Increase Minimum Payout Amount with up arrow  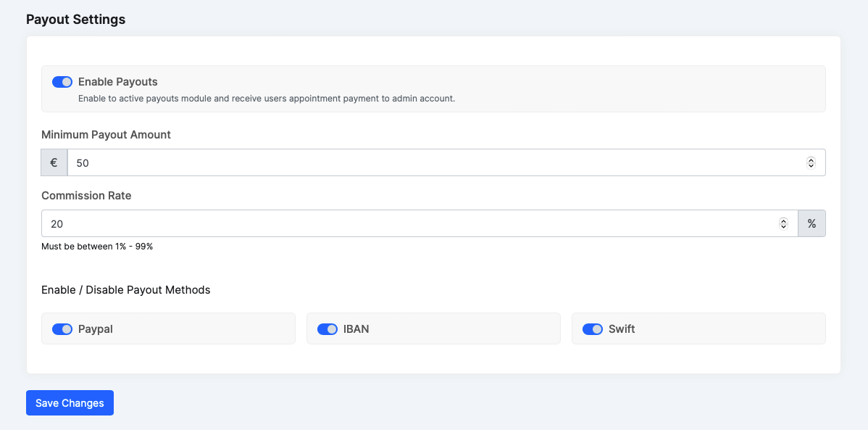[811, 160]
